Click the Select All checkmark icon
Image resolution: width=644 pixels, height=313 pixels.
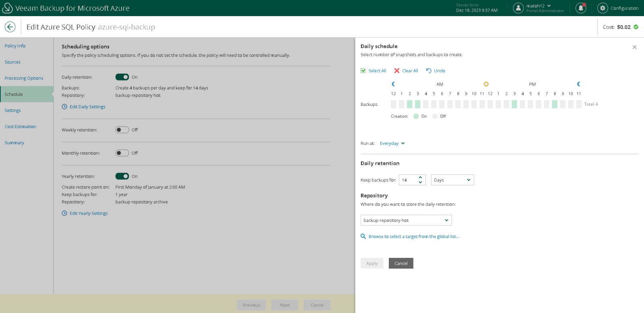(x=363, y=70)
